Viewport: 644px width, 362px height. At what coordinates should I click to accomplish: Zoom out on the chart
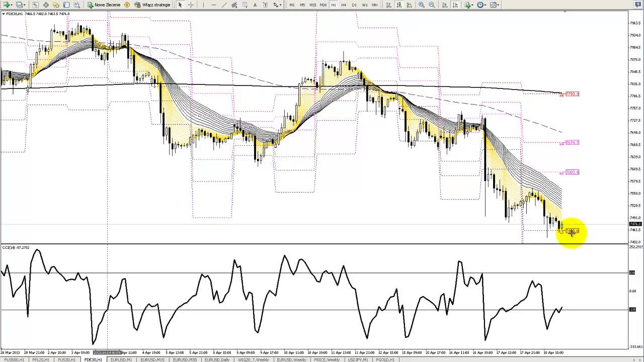click(x=432, y=5)
